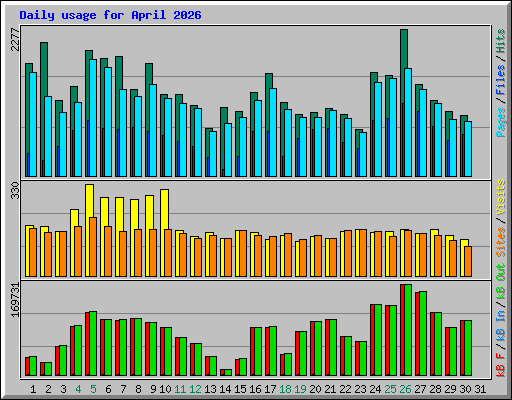Click day 12 on the x-axis
Image resolution: width=512 pixels, height=400 pixels.
click(195, 389)
